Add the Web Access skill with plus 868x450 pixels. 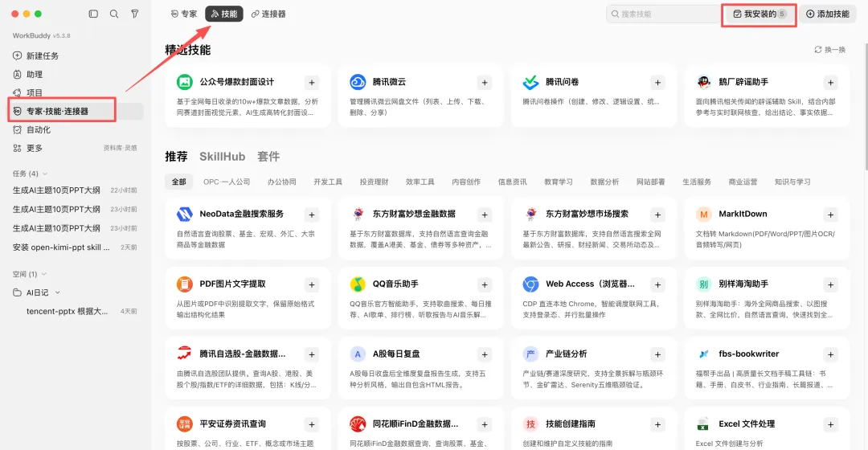click(x=657, y=284)
